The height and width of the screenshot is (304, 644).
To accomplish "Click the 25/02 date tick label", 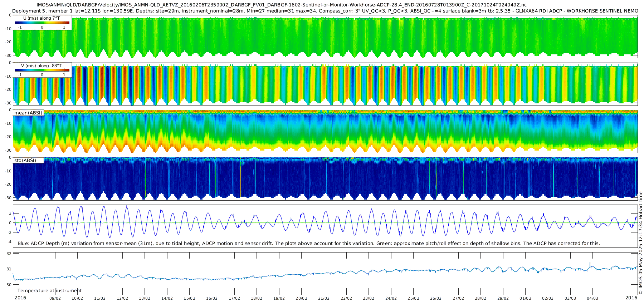I will pyautogui.click(x=413, y=298).
